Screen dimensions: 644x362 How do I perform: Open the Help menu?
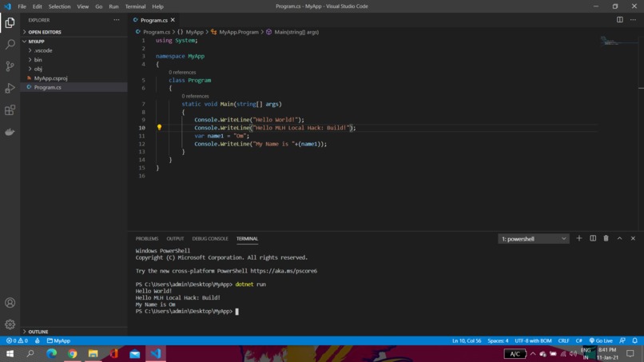[x=157, y=6]
